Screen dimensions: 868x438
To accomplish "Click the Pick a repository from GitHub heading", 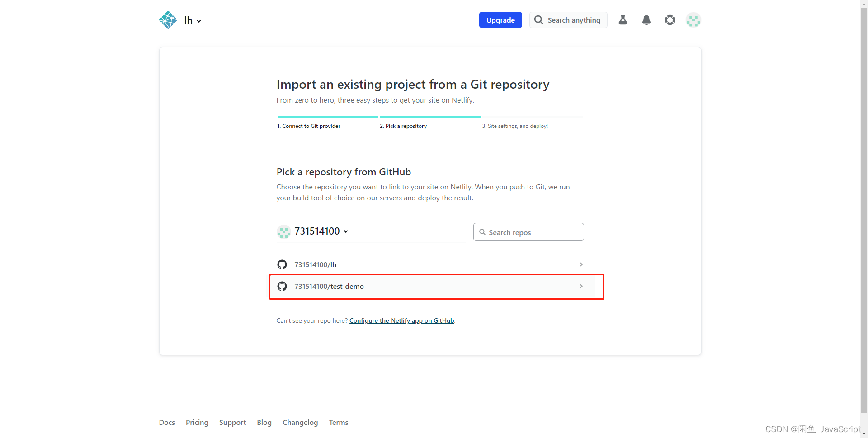I will pyautogui.click(x=344, y=172).
